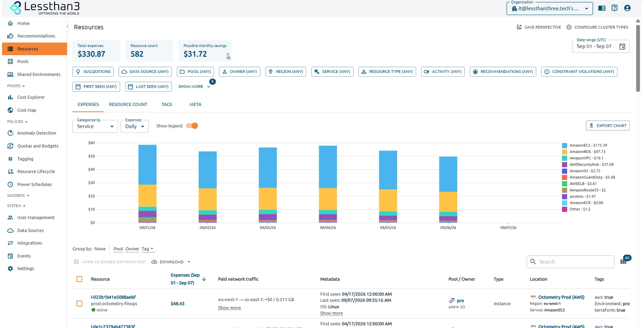The image size is (644, 328).
Task: Open the help question-mark icon
Action: [614, 8]
